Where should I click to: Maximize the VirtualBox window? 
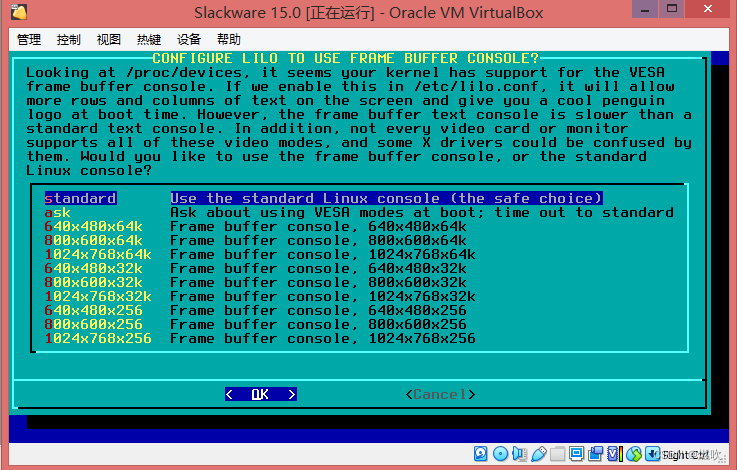[x=672, y=9]
